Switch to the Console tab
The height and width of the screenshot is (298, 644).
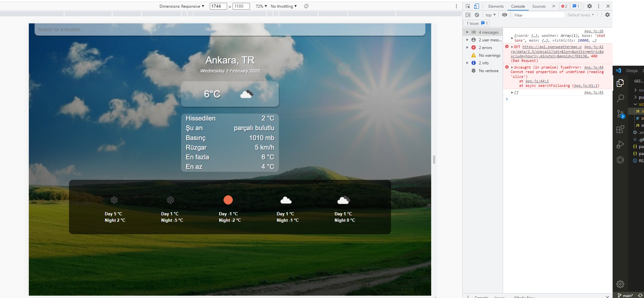tap(518, 6)
